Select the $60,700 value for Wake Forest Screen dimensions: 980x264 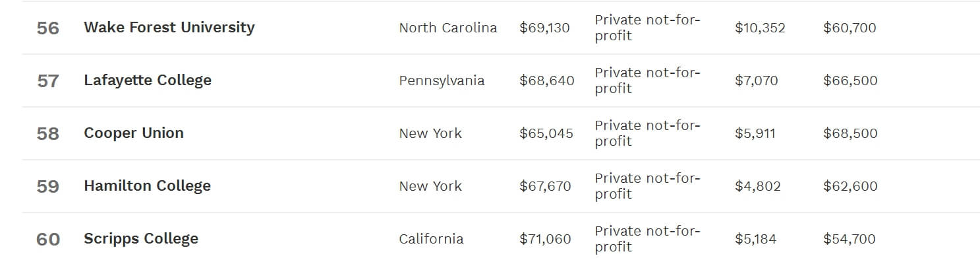[850, 28]
